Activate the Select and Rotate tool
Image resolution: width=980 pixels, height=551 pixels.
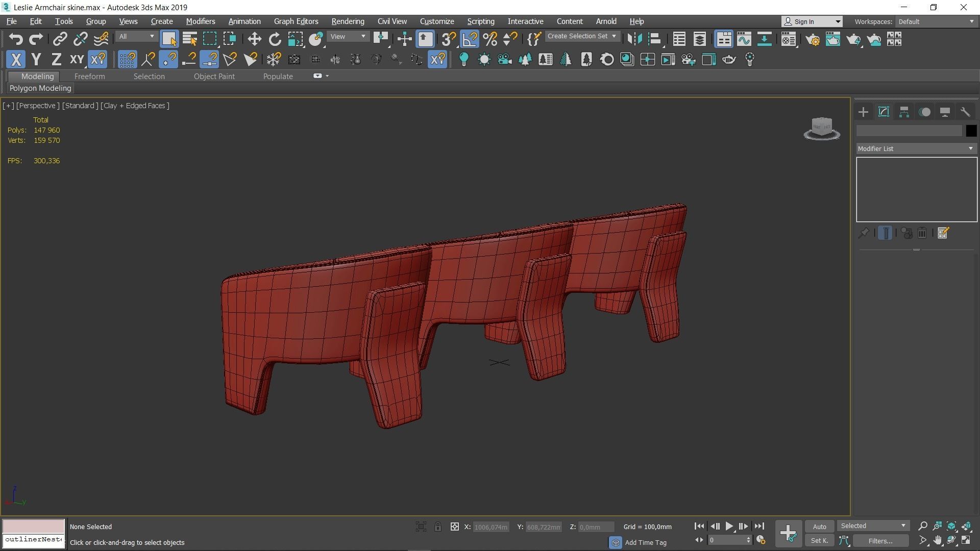(275, 39)
